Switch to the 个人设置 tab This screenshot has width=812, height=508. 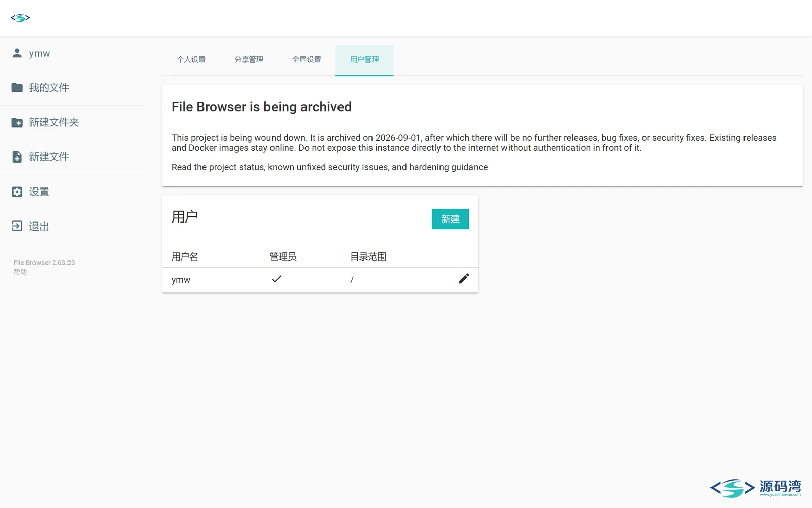[x=191, y=60]
